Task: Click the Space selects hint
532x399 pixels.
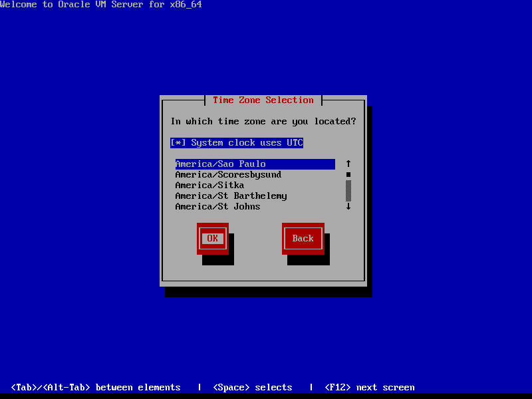Action: pos(253,388)
